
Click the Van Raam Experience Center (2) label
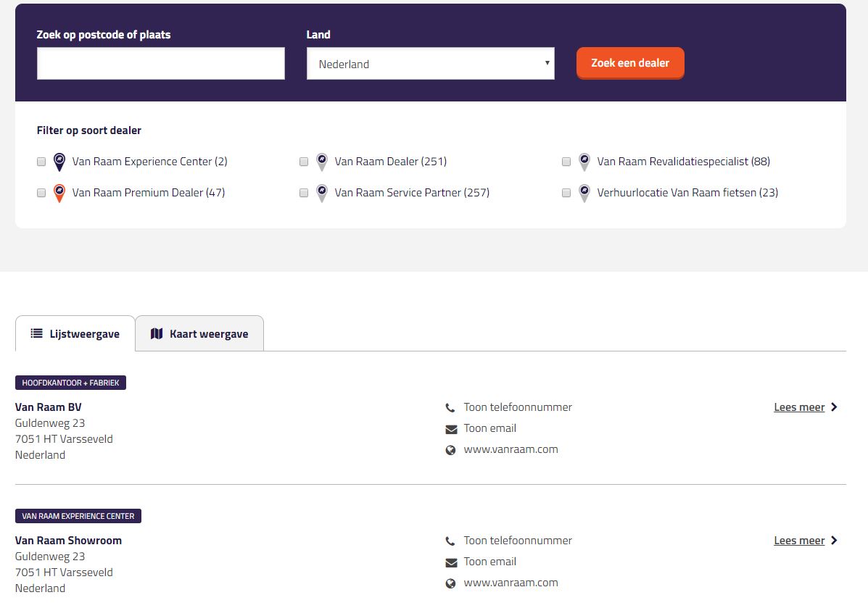149,162
